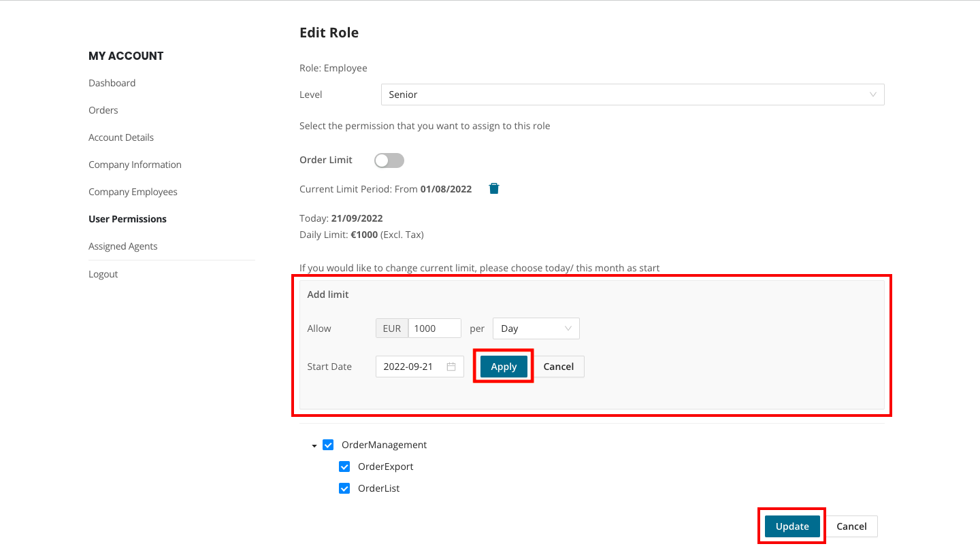980x559 pixels.
Task: Open Company Employees section
Action: tap(133, 192)
